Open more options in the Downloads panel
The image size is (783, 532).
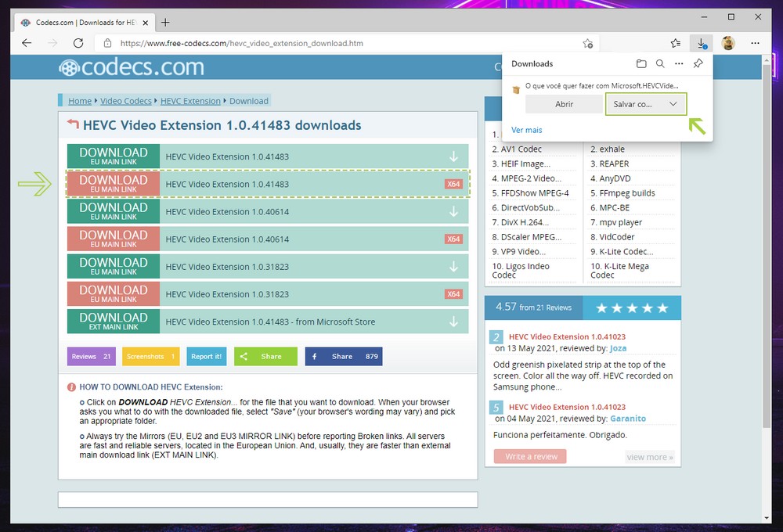click(679, 63)
